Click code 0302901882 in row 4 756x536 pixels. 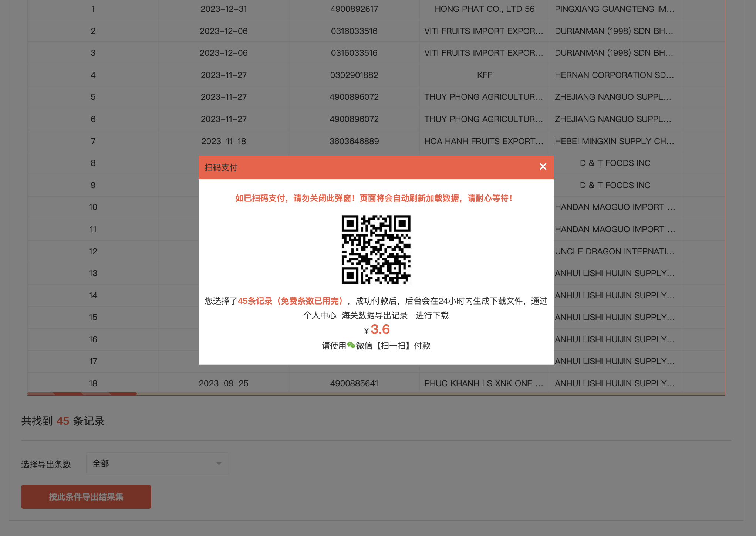pos(354,75)
